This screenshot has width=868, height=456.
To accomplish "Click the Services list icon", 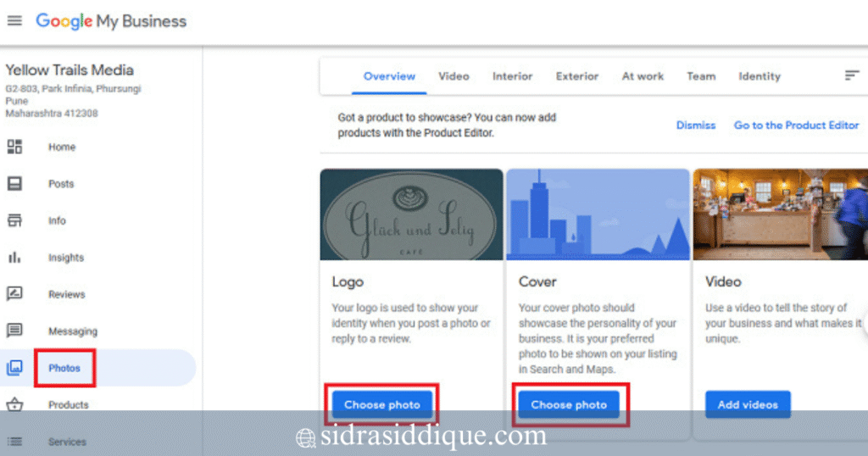I will pos(15,442).
